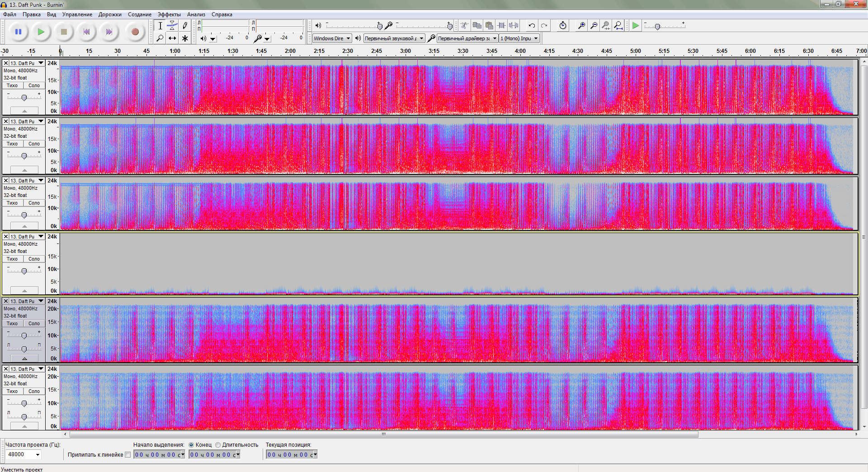The width and height of the screenshot is (868, 472).
Task: Open the Windows DirectSound host dropdown
Action: click(332, 38)
